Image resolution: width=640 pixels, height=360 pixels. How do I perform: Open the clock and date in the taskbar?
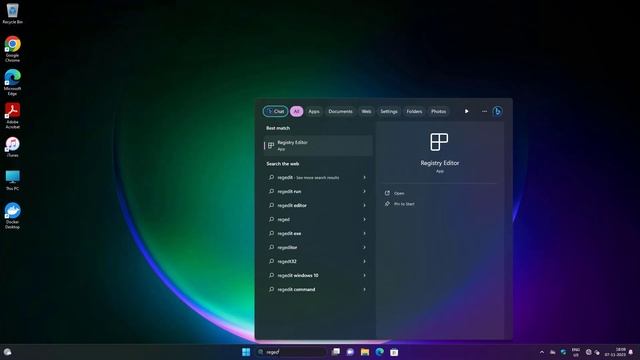[615, 352]
